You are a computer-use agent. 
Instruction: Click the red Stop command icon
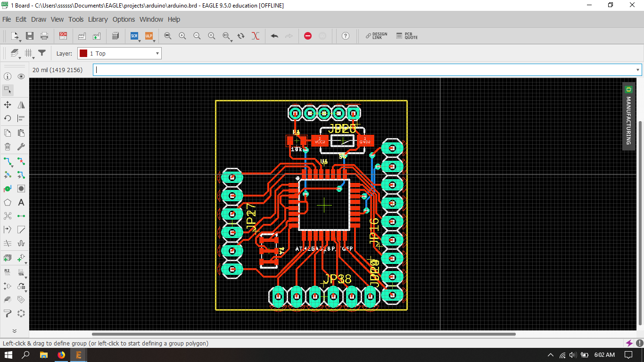pyautogui.click(x=308, y=36)
